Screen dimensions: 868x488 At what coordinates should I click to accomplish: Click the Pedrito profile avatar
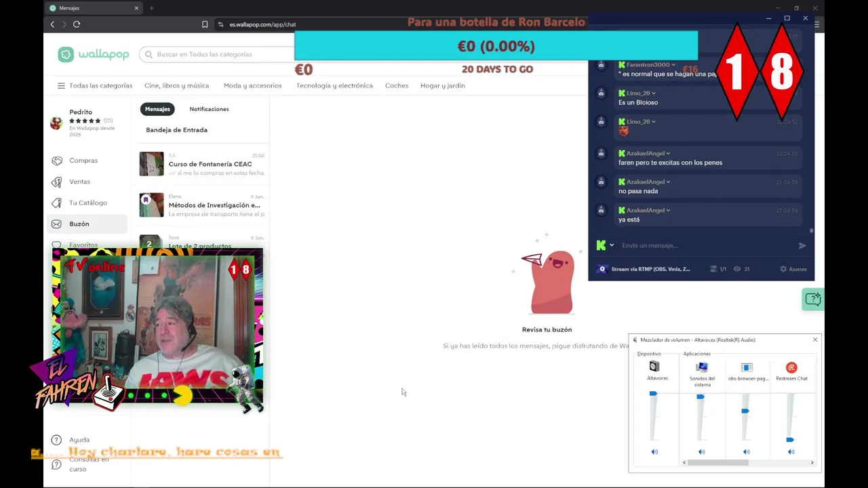56,123
